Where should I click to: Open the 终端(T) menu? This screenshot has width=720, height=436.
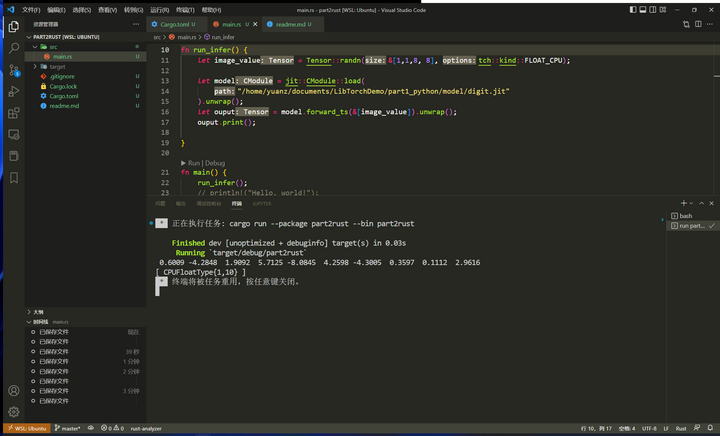(x=184, y=9)
